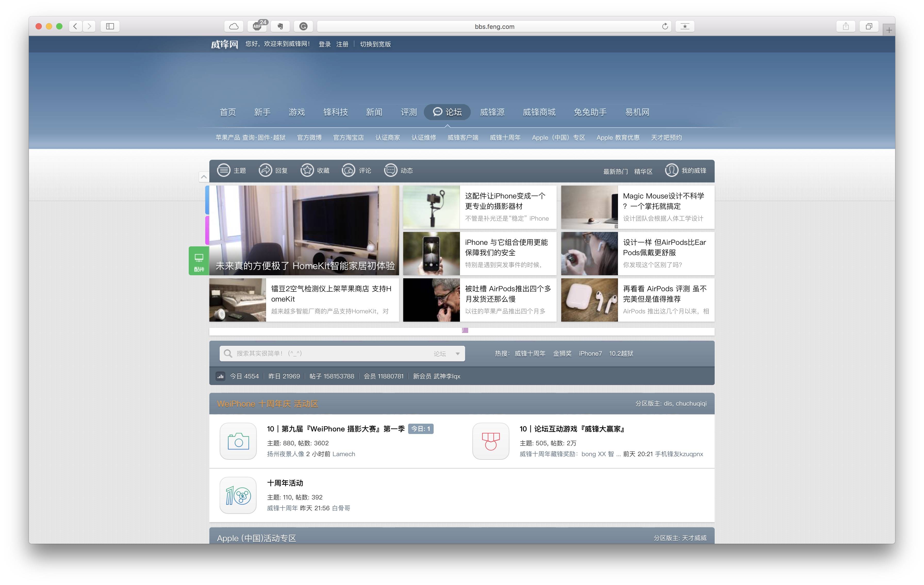
Task: Open a new tab with the plus button
Action: [889, 30]
